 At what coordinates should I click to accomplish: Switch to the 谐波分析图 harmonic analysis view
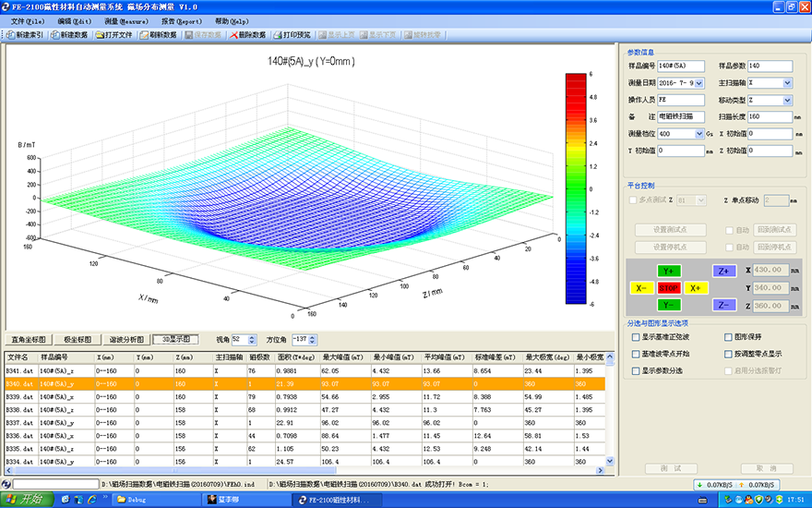pyautogui.click(x=126, y=340)
